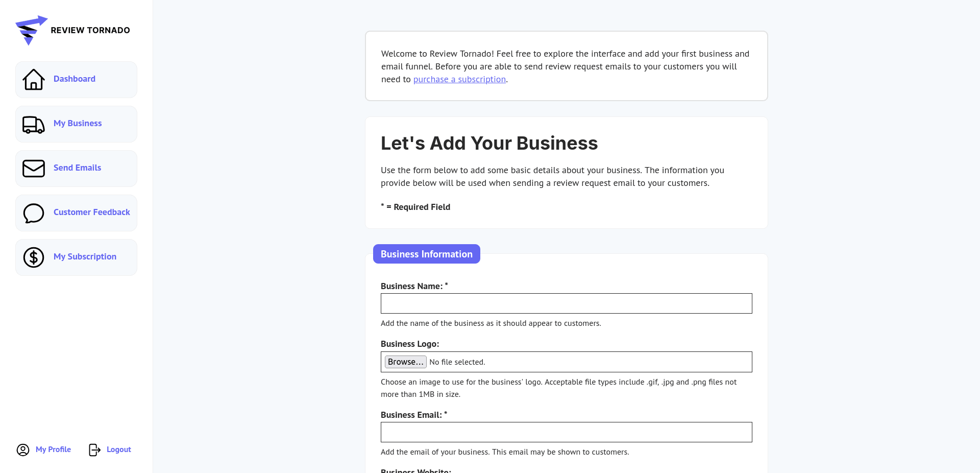
Task: Click the Logout door arrow icon
Action: click(94, 450)
